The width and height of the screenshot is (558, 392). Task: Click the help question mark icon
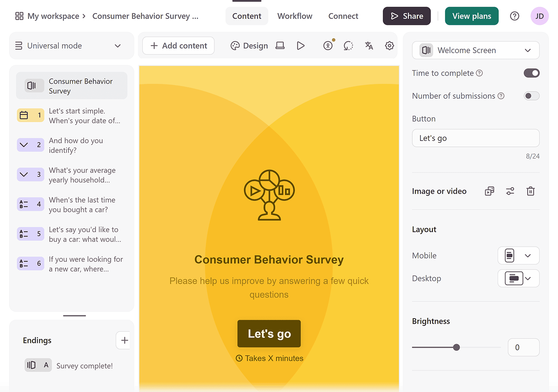coord(514,16)
